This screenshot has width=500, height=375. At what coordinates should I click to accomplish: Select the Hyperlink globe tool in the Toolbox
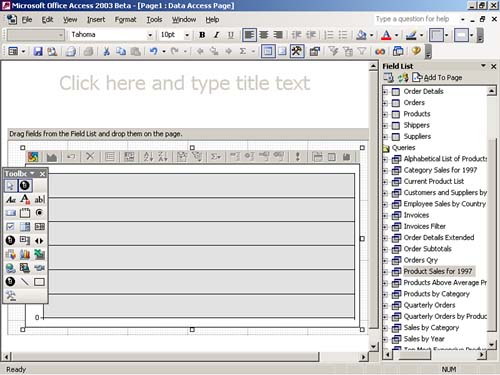pyautogui.click(x=11, y=268)
